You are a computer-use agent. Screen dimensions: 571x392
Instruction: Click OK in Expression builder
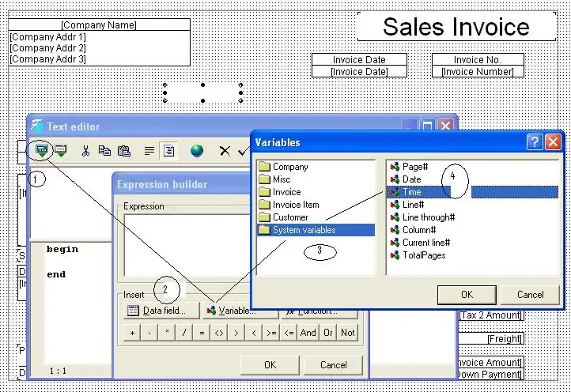pyautogui.click(x=270, y=364)
